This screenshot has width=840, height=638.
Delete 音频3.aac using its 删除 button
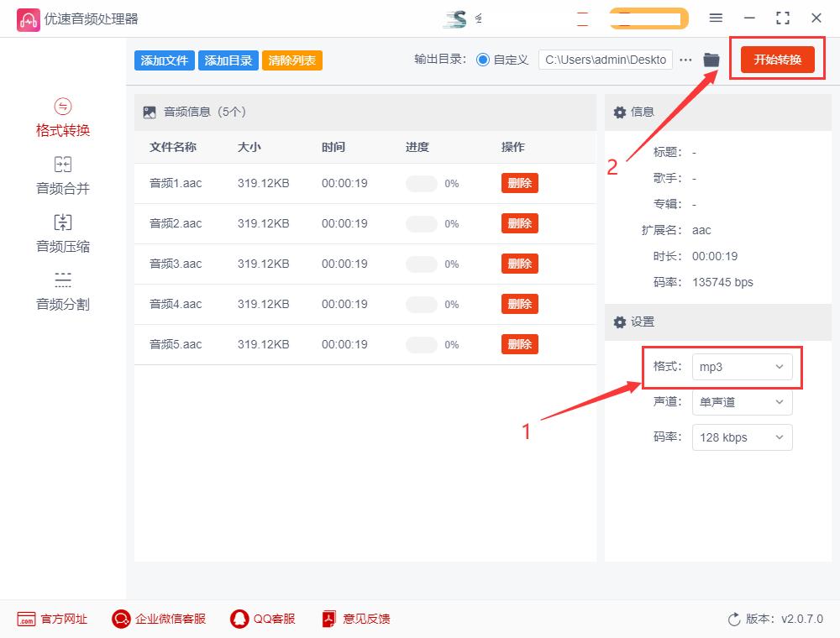[x=519, y=264]
